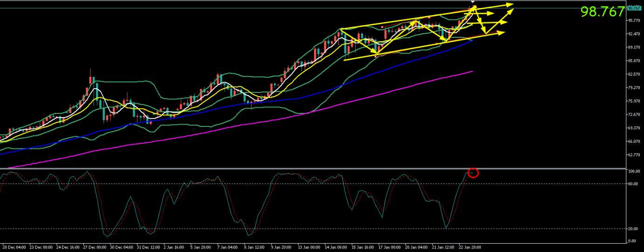644x252 pixels.
Task: Click the 9 Jan 20:00 date label
Action: click(x=281, y=247)
